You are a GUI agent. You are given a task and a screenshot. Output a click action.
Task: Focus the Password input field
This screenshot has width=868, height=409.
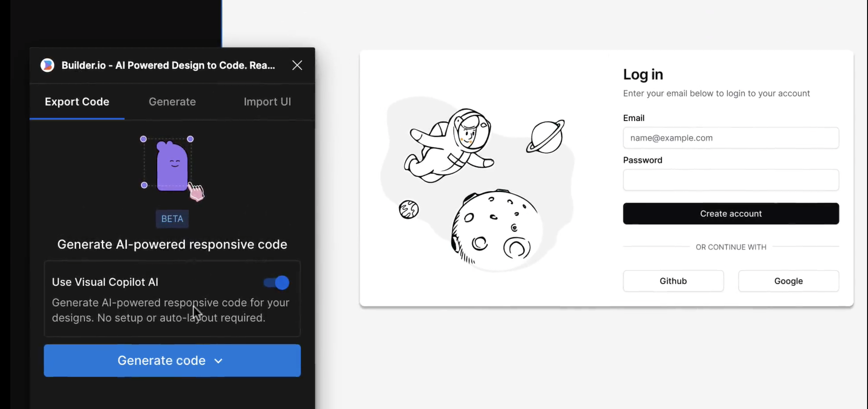coord(731,180)
